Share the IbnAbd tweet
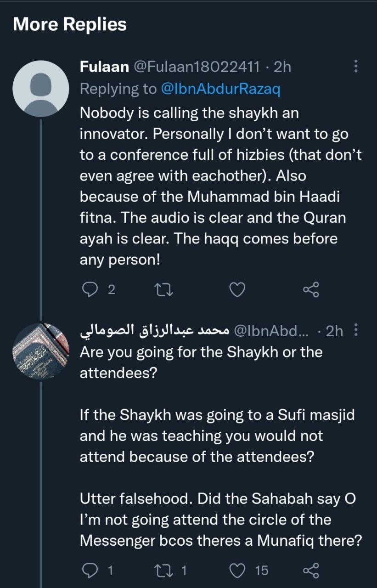This screenshot has width=377, height=588. click(310, 571)
